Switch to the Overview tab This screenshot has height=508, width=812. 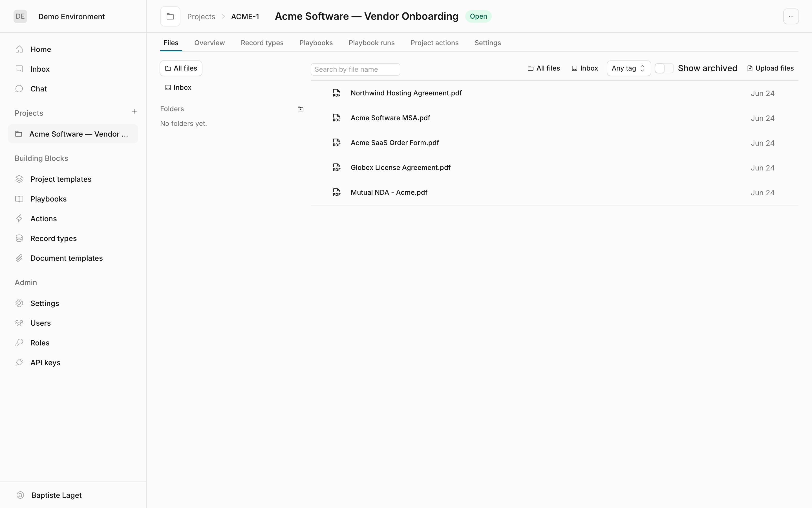click(209, 43)
